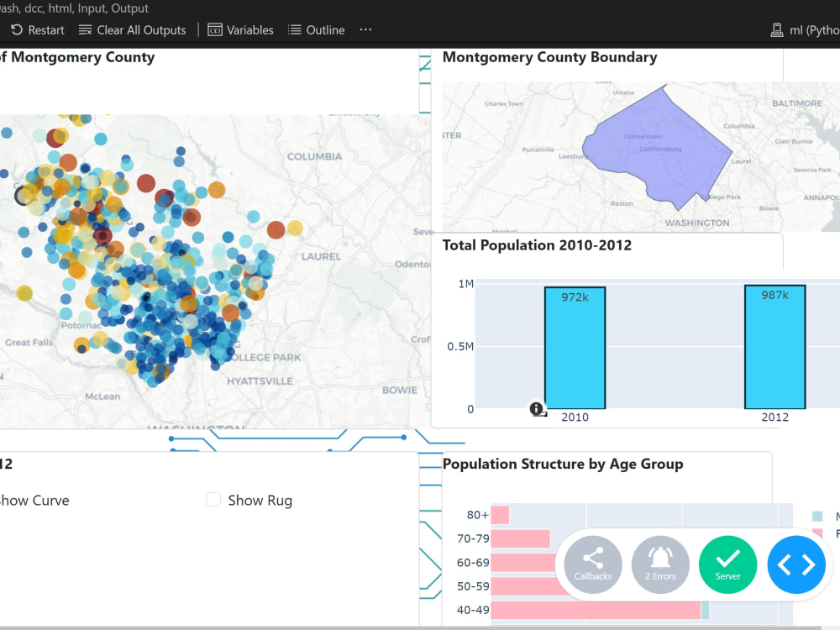Click the Reston label on boundary map

click(622, 203)
